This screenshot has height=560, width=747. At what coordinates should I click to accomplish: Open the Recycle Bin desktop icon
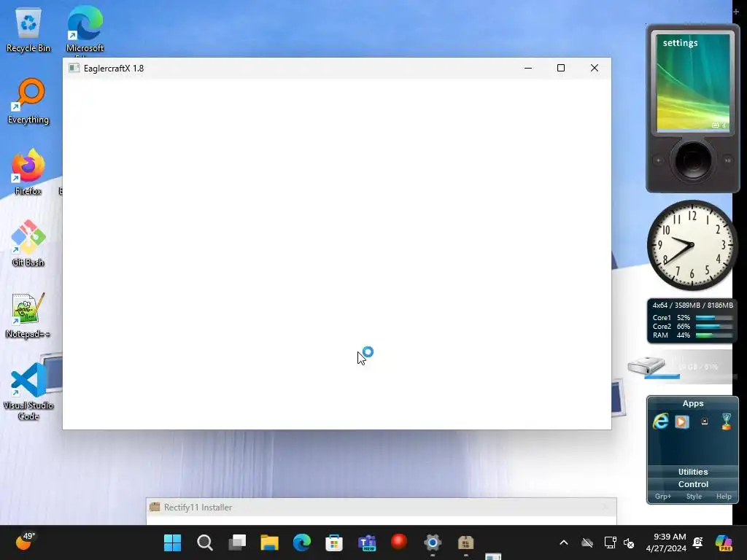pyautogui.click(x=28, y=31)
